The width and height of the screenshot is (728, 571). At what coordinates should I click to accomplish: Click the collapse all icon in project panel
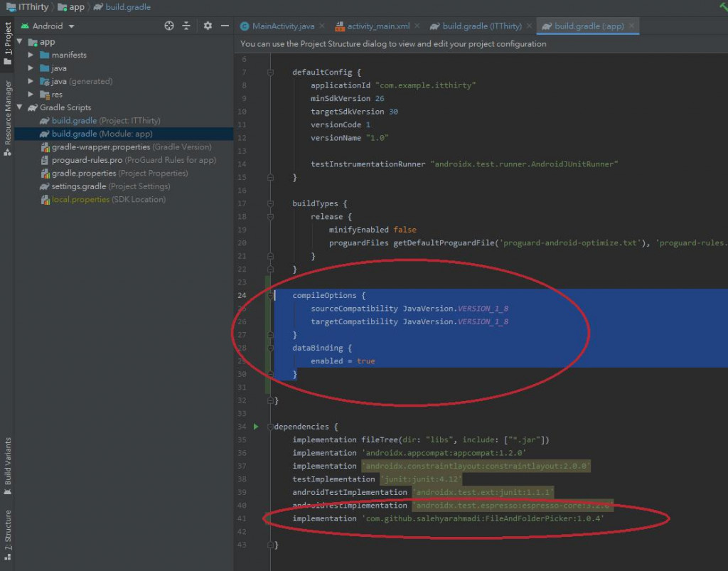[x=186, y=26]
